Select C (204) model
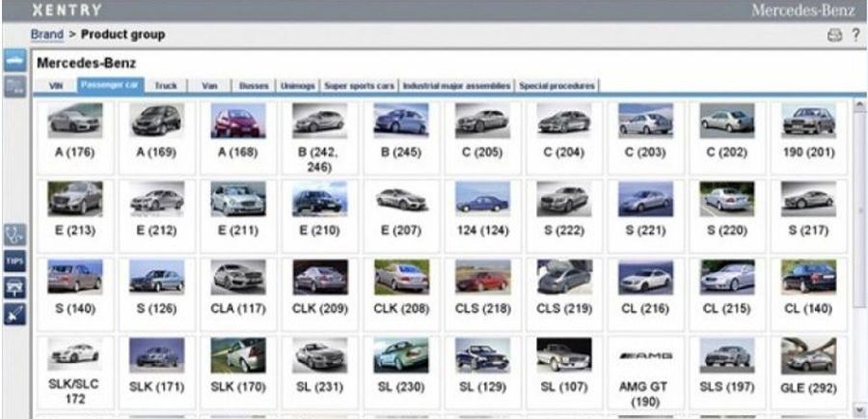Viewport: 868px width, 419px height. click(564, 137)
